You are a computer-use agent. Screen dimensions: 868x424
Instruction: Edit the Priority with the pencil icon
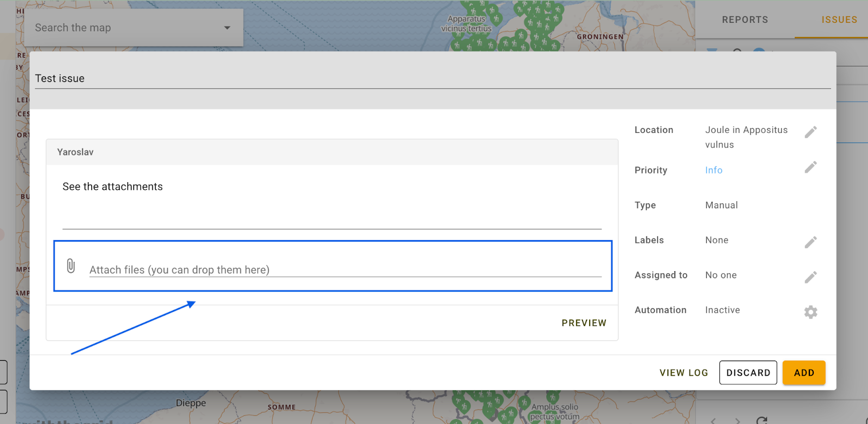tap(810, 168)
